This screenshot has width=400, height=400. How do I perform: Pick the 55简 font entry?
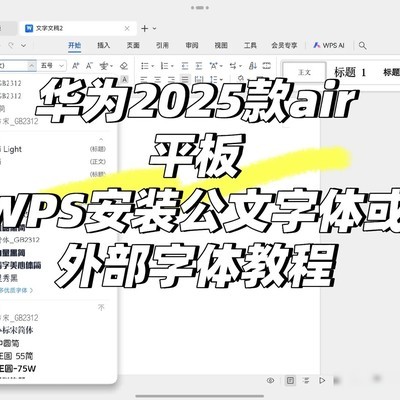pyautogui.click(x=17, y=356)
